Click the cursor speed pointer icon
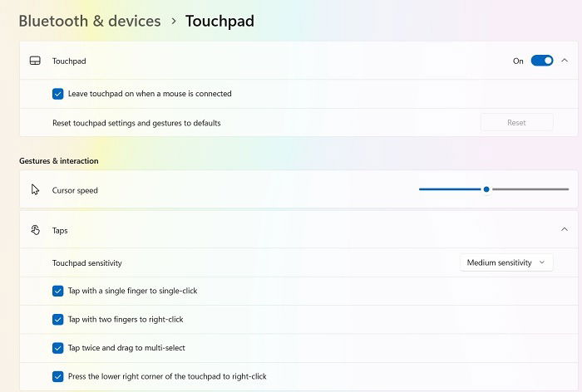The width and height of the screenshot is (582, 392). [35, 190]
